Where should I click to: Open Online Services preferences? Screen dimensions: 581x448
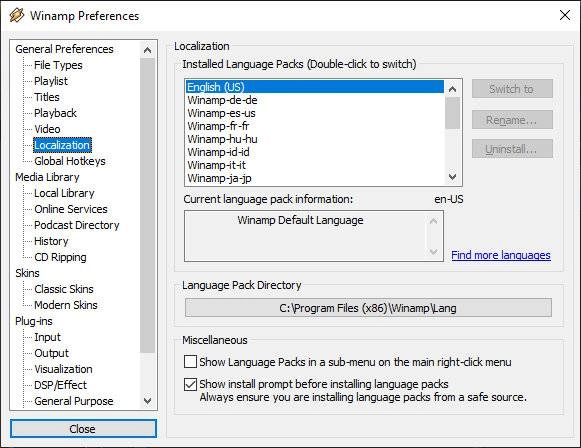(71, 209)
